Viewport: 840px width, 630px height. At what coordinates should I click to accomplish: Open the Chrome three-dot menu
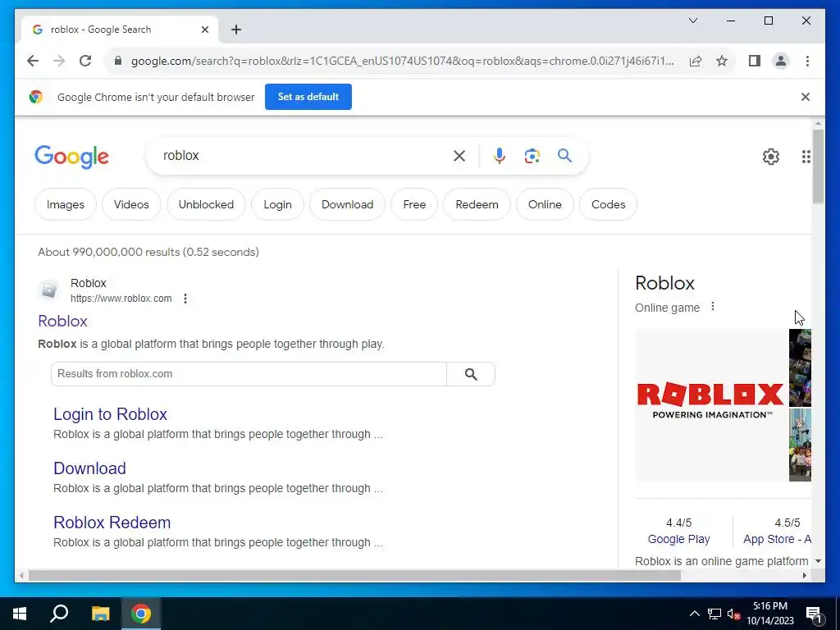coord(807,61)
